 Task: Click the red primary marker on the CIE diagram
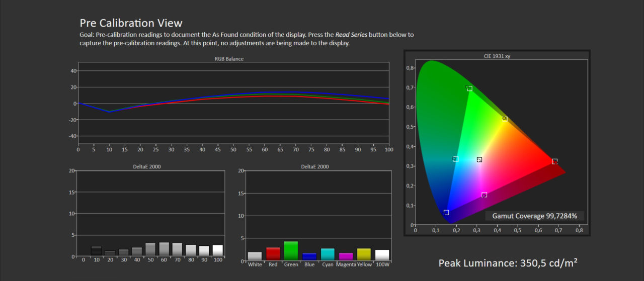coord(554,161)
